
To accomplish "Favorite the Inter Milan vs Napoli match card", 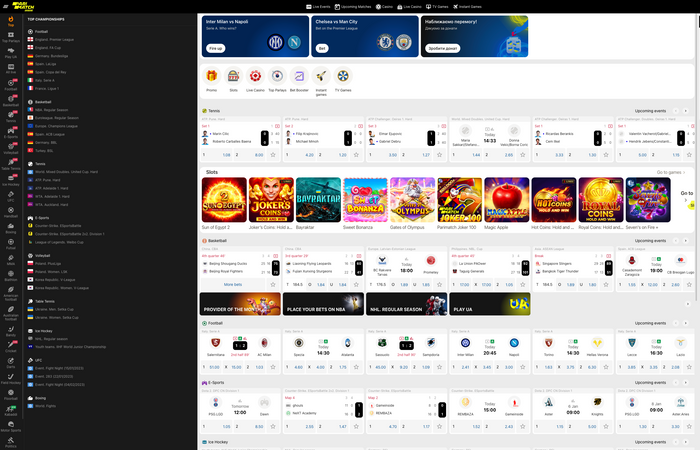I will (x=523, y=367).
